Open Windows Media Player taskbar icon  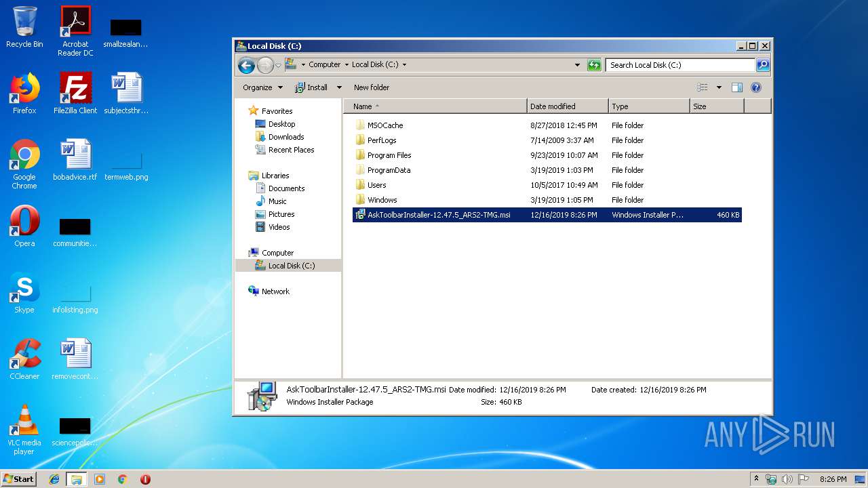click(x=100, y=479)
